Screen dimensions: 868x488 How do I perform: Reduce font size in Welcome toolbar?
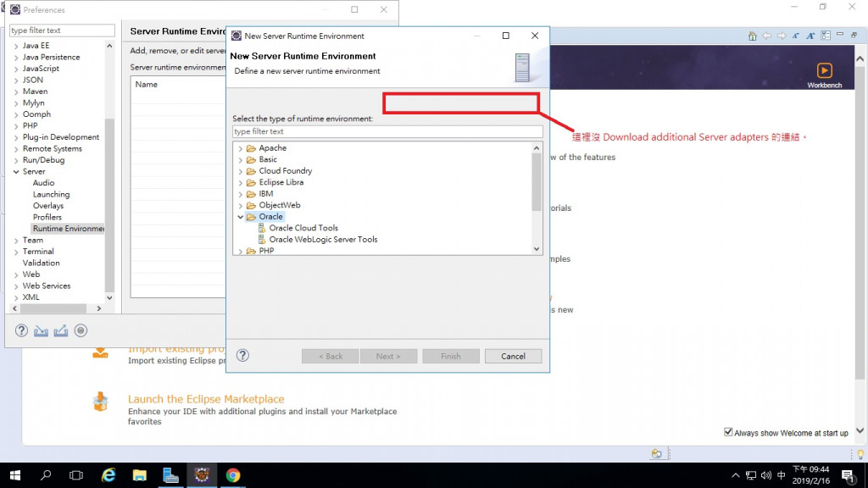(795, 36)
